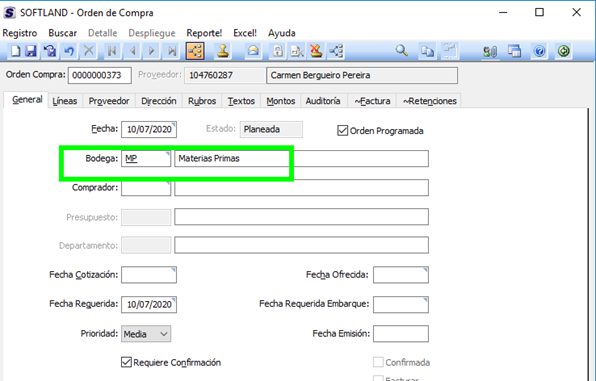Click the gray X delete icon
The image size is (596, 381).
click(89, 51)
